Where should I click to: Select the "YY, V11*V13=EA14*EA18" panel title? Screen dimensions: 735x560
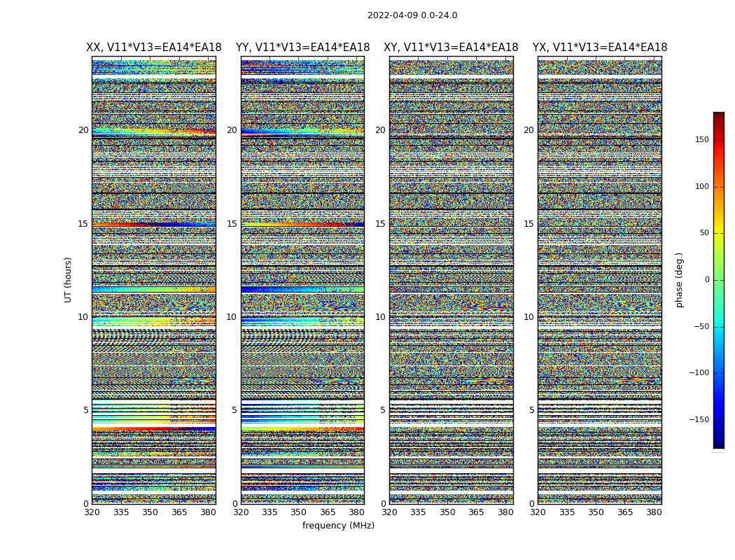(x=303, y=48)
